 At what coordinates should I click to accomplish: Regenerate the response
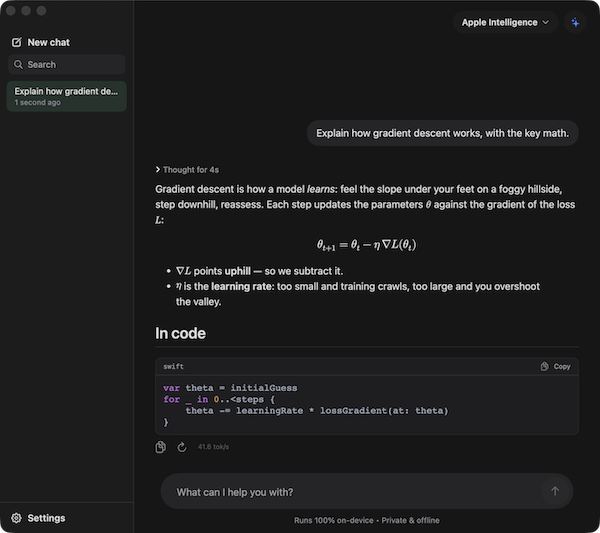click(182, 447)
